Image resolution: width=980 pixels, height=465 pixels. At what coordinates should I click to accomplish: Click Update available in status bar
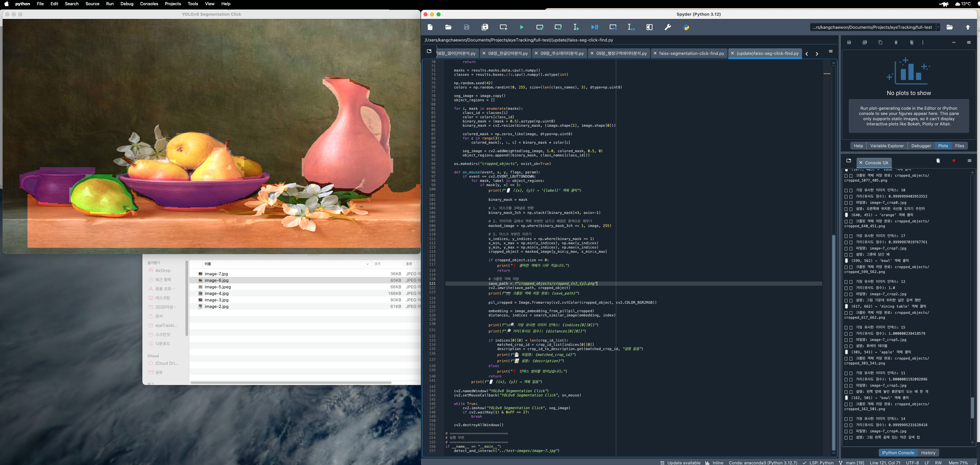click(x=683, y=463)
